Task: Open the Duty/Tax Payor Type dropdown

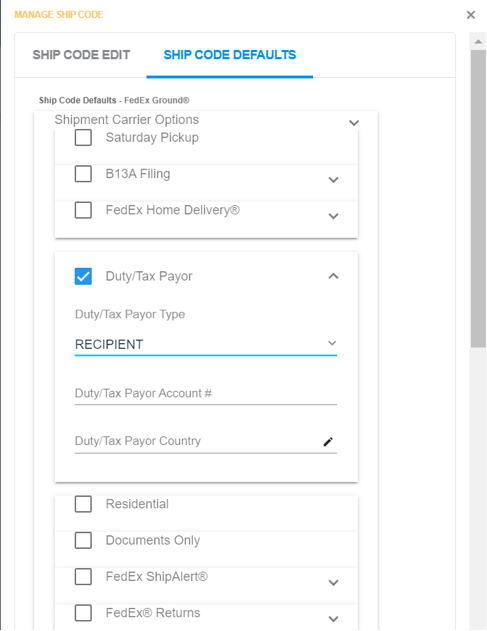Action: pyautogui.click(x=206, y=344)
